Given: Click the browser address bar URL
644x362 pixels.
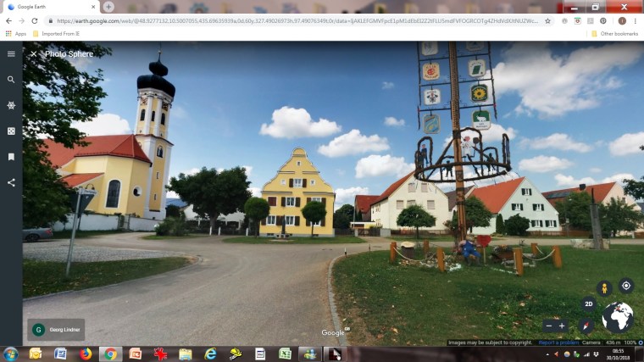Looking at the screenshot, I should click(288, 20).
